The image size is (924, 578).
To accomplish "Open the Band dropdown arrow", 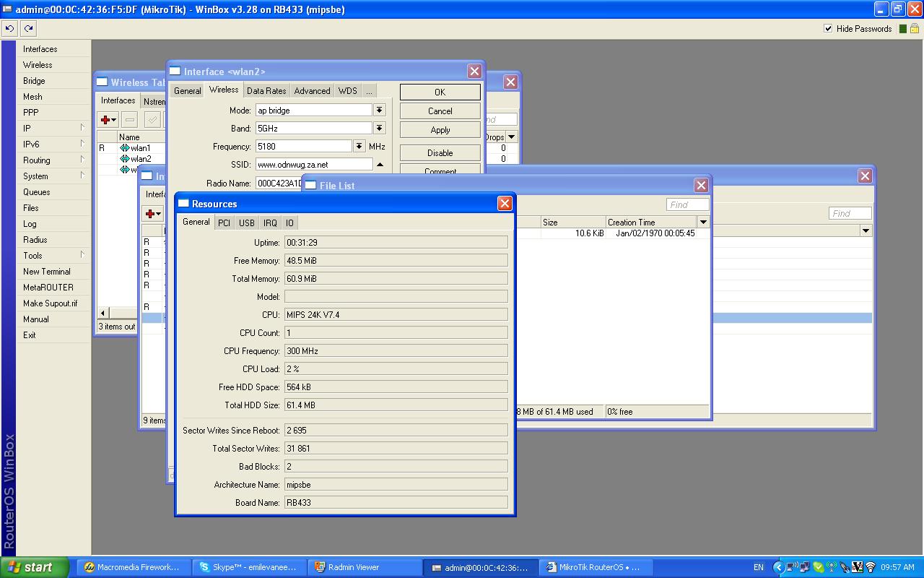I will (x=380, y=129).
